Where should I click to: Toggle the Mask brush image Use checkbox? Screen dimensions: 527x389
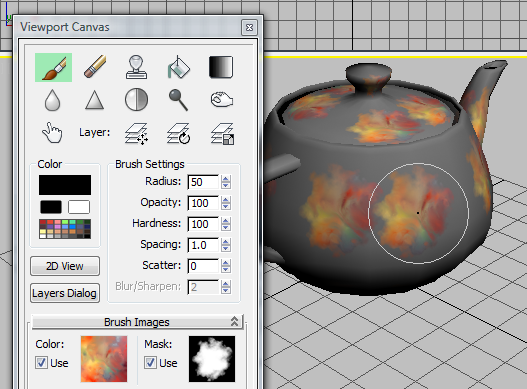(x=150, y=363)
